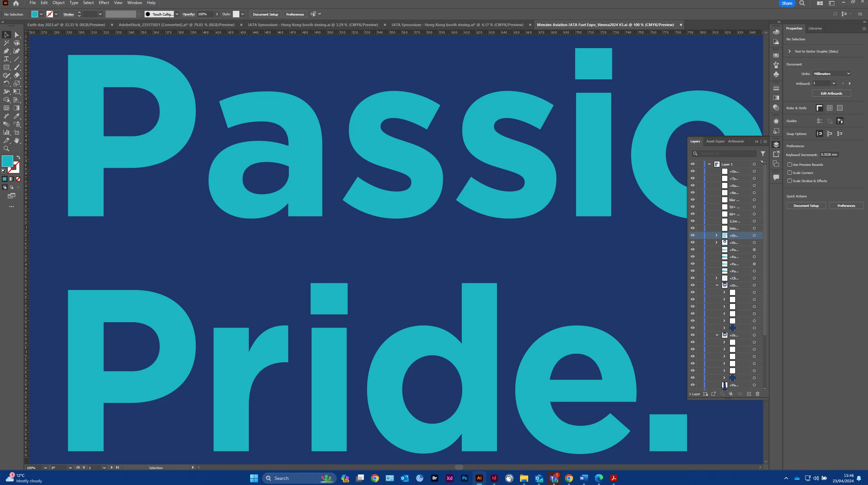The width and height of the screenshot is (868, 485).
Task: Click the Gradient tool
Action: tap(17, 108)
